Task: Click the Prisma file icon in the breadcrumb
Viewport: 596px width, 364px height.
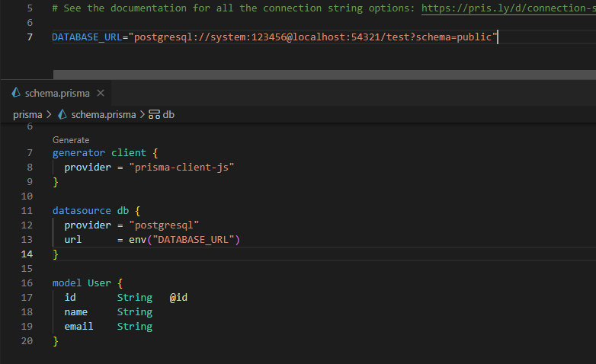Action: pyautogui.click(x=62, y=114)
